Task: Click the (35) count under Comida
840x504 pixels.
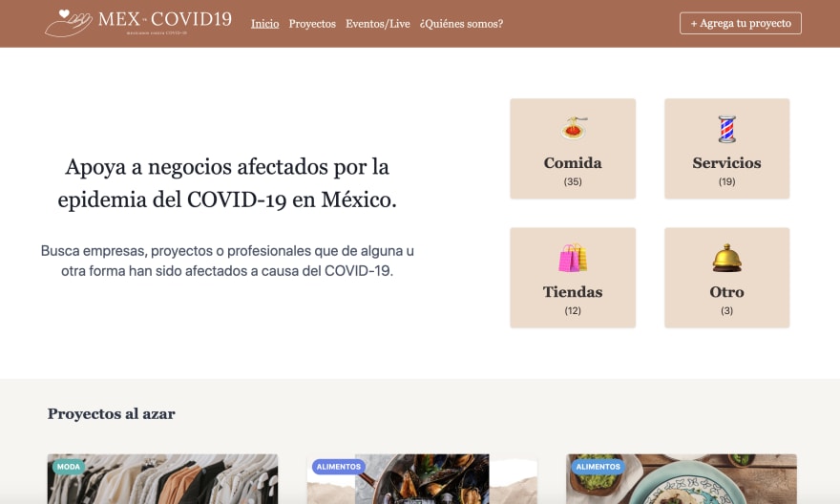Action: point(573,181)
